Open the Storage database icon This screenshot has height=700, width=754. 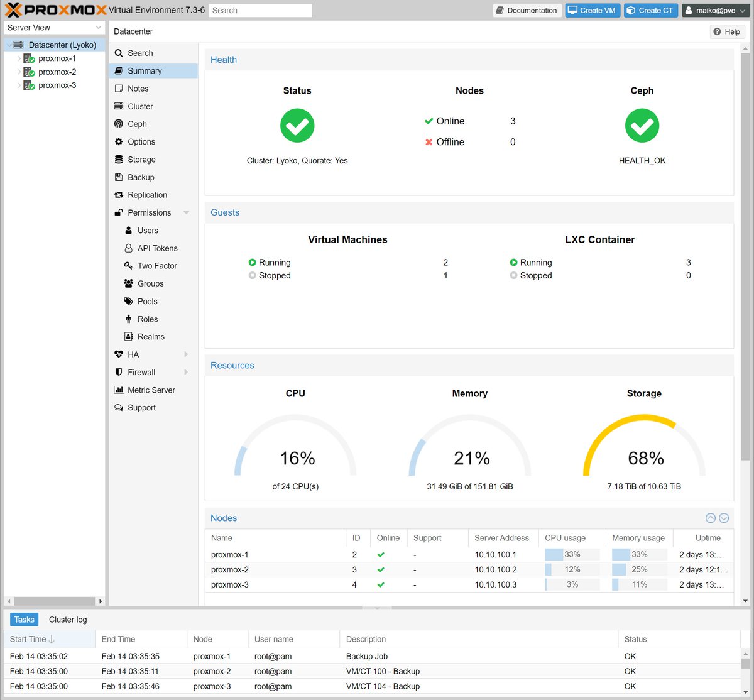pos(119,160)
